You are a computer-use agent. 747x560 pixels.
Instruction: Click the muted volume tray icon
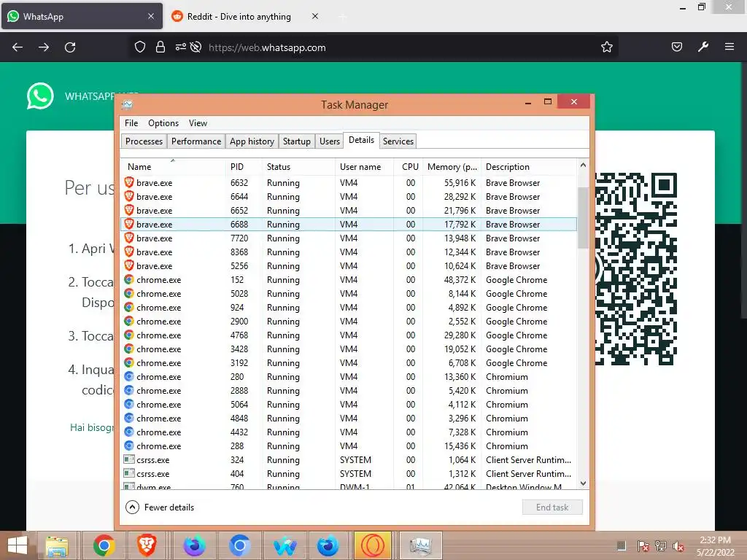click(x=678, y=546)
